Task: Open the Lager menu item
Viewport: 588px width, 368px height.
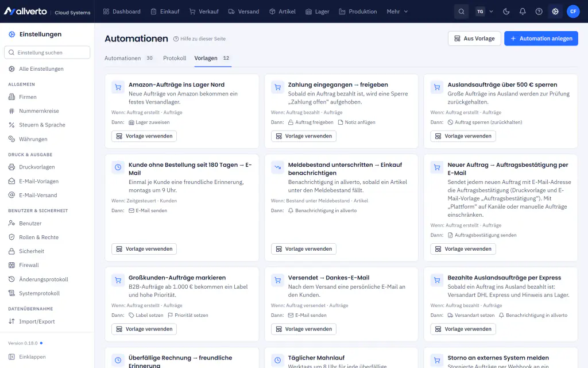Action: coord(317,11)
